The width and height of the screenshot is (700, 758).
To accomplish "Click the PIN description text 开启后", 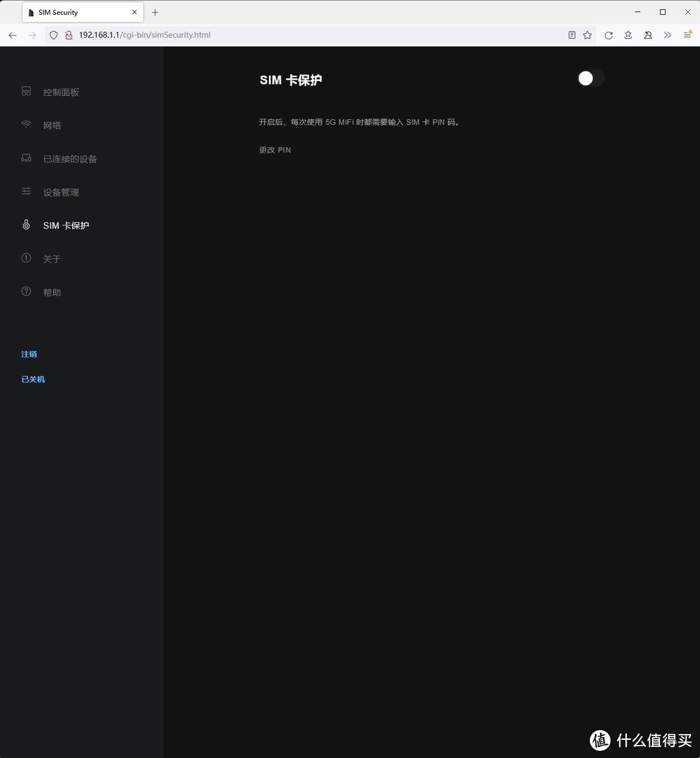I will click(359, 123).
